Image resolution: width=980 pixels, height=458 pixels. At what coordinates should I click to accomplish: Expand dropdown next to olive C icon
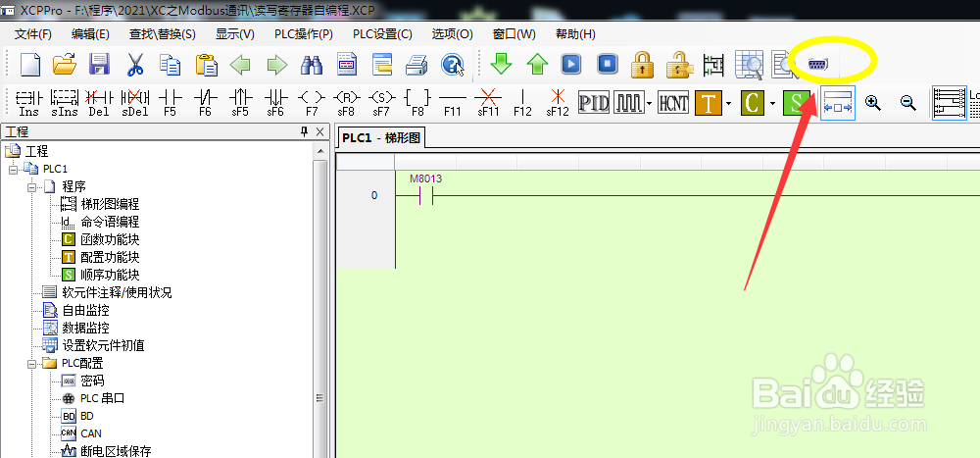(x=773, y=103)
